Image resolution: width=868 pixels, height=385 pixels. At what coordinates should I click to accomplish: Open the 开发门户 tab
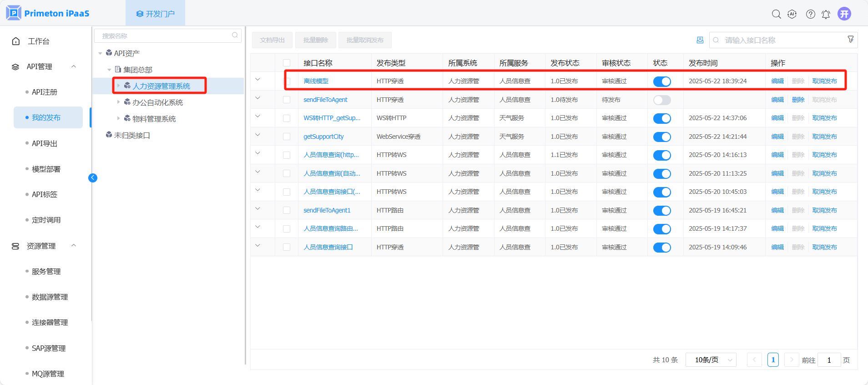pos(155,14)
